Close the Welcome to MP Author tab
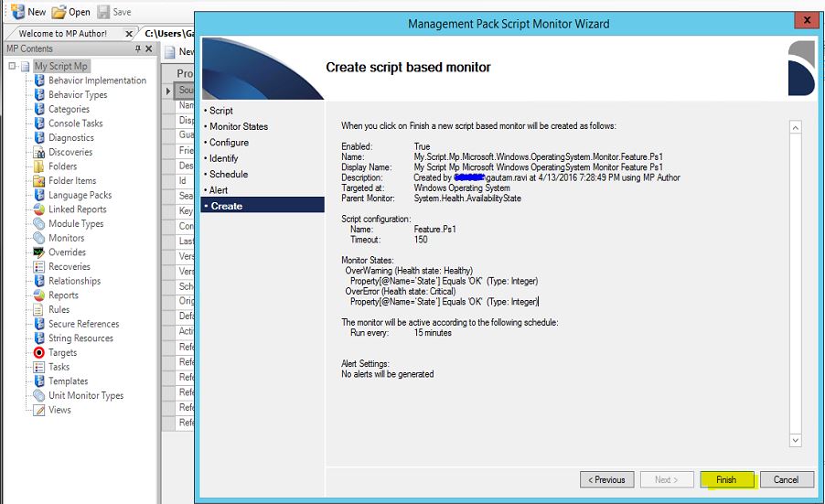825x504 pixels. 128,34
